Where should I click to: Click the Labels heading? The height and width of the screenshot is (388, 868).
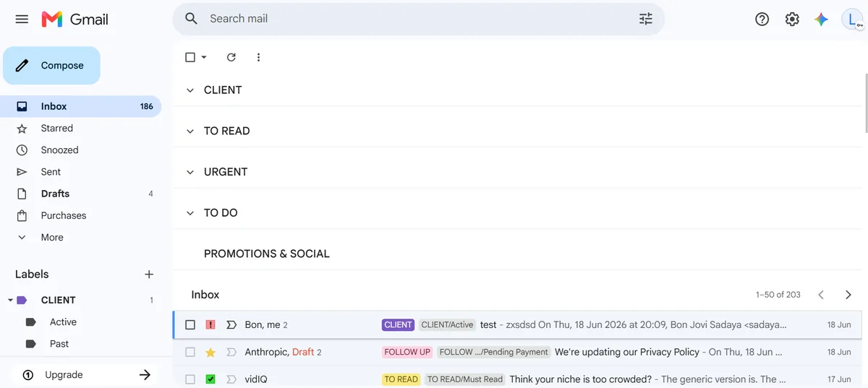(x=32, y=274)
